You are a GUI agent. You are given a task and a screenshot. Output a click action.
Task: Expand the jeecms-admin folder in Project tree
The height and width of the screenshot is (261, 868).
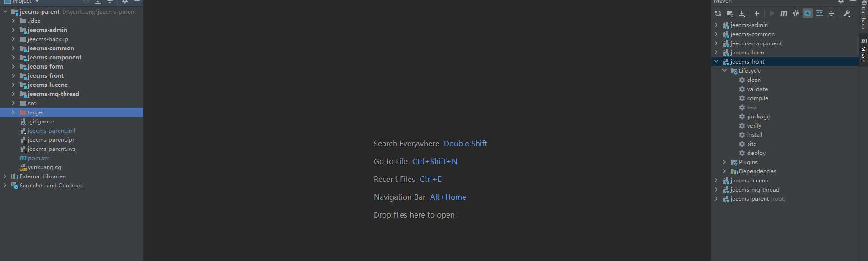[x=13, y=30]
